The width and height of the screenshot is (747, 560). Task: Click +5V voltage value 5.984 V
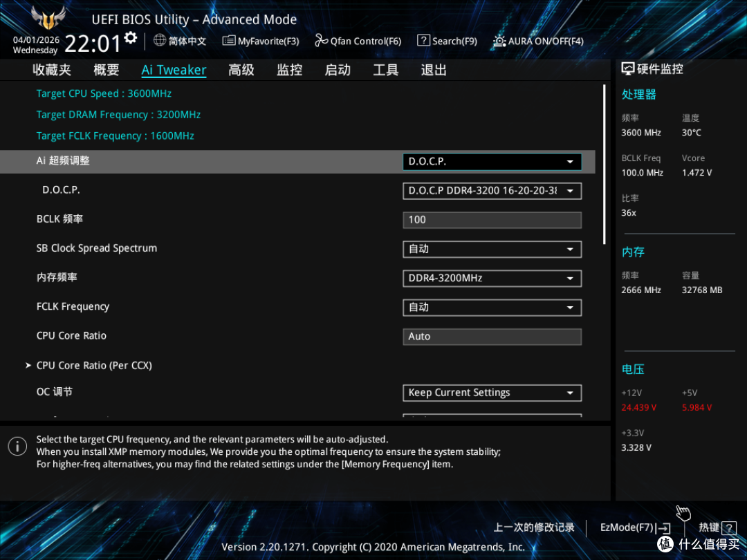(x=697, y=408)
